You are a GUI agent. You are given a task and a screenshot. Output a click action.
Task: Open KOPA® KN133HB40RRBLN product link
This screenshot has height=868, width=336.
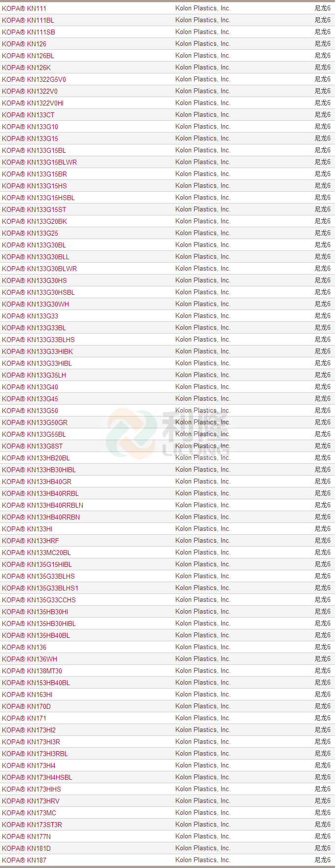(x=42, y=505)
